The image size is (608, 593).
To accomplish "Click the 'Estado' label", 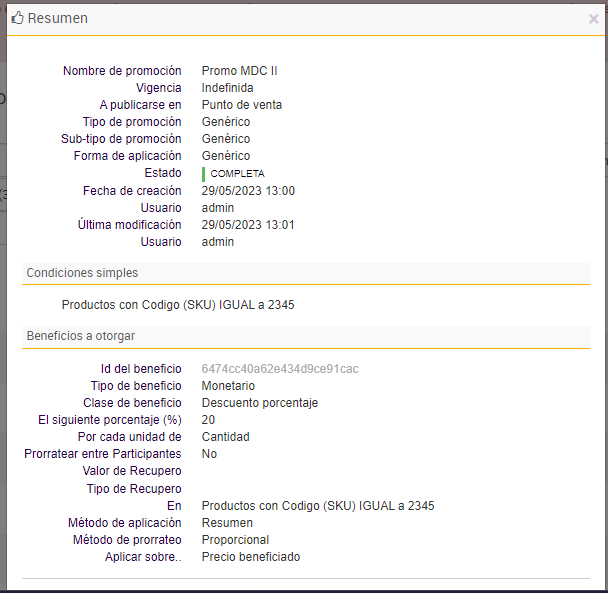I will click(163, 173).
